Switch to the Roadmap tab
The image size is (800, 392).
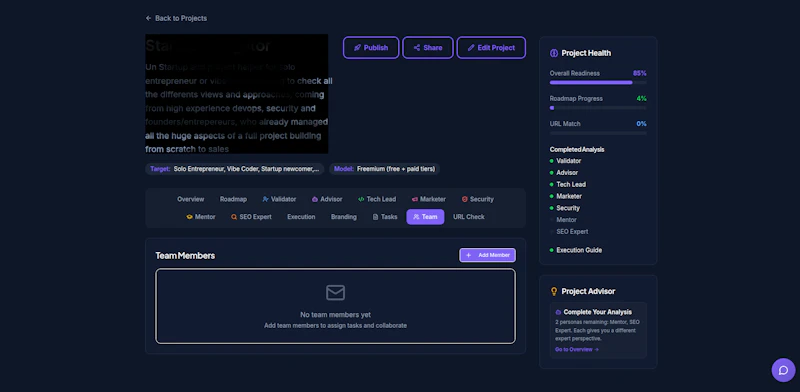click(x=233, y=199)
